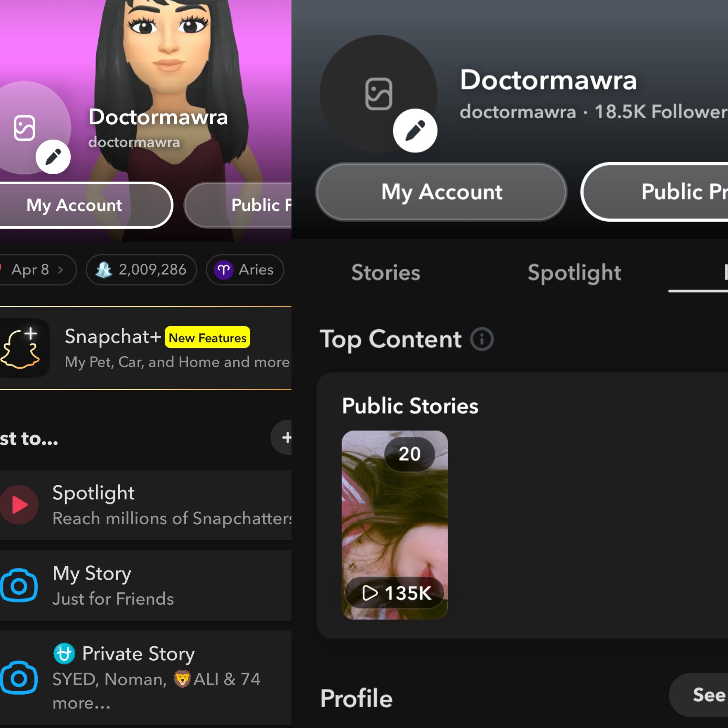Tap the Doctormawra name in right panel

pos(548,80)
